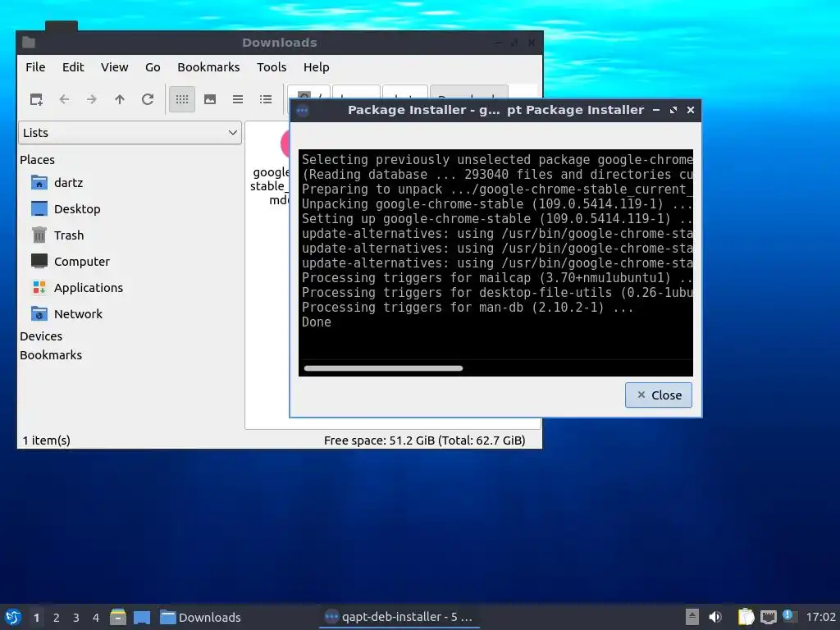This screenshot has height=630, width=840.
Task: Open the volume control tray icon
Action: [x=715, y=617]
